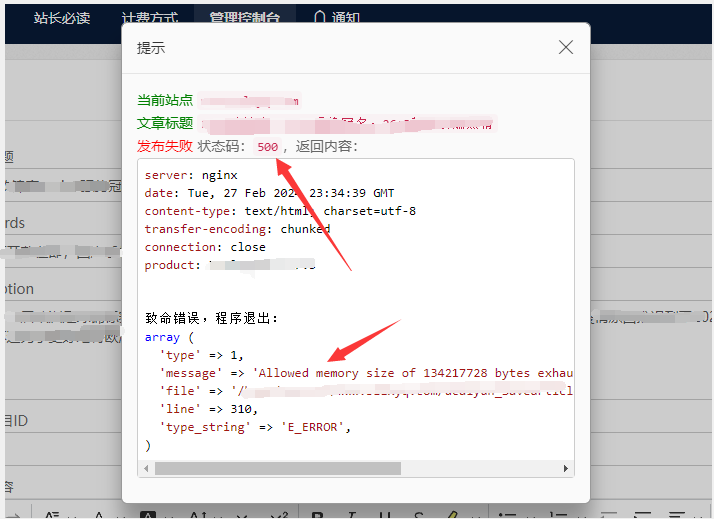Click the superscript x² editor icon
The image size is (714, 519).
click(279, 514)
